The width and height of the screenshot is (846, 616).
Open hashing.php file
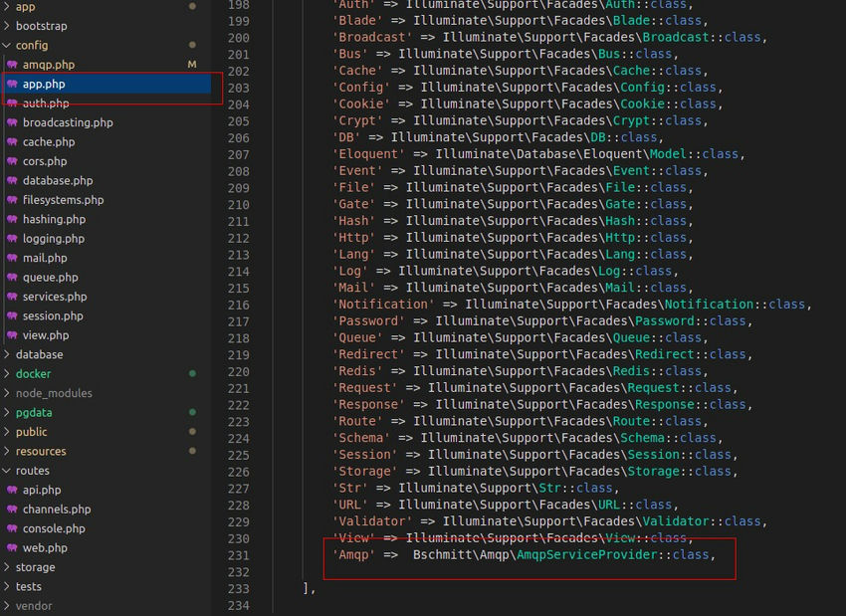point(54,220)
